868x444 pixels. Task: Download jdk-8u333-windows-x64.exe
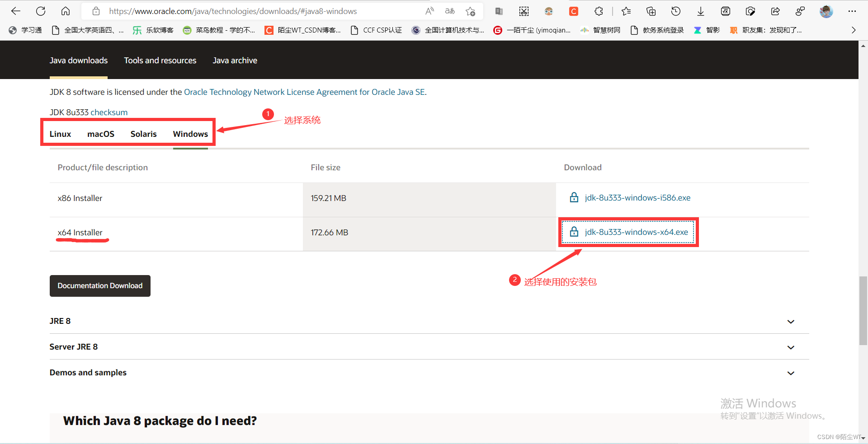click(637, 232)
